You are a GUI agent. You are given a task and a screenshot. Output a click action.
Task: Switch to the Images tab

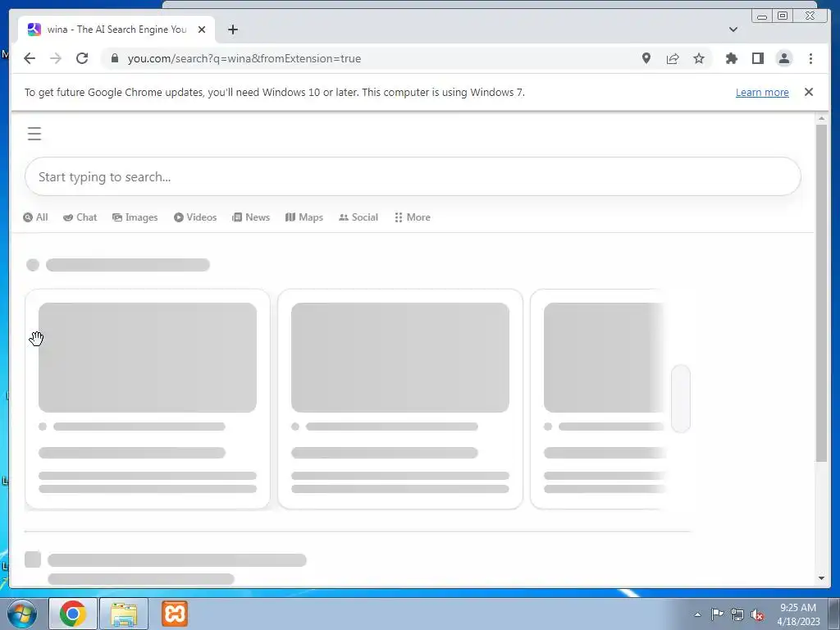[x=135, y=217]
